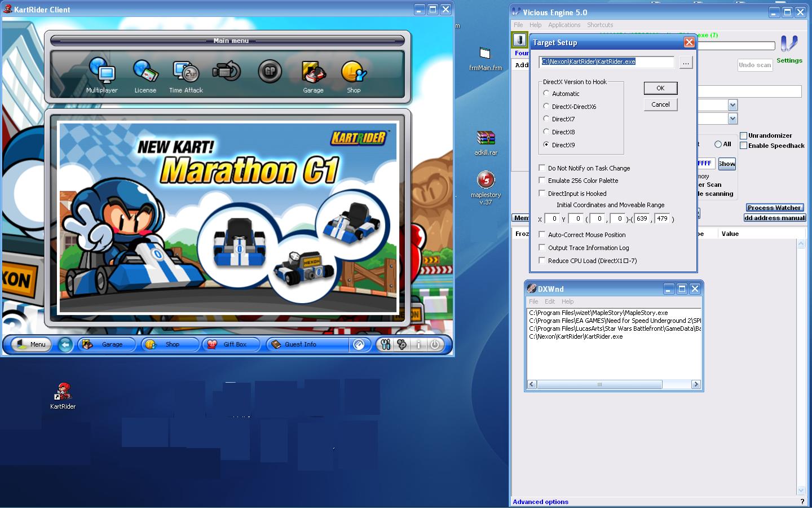Open the Edit menu in DXWnd
The image size is (812, 508).
[x=550, y=301]
